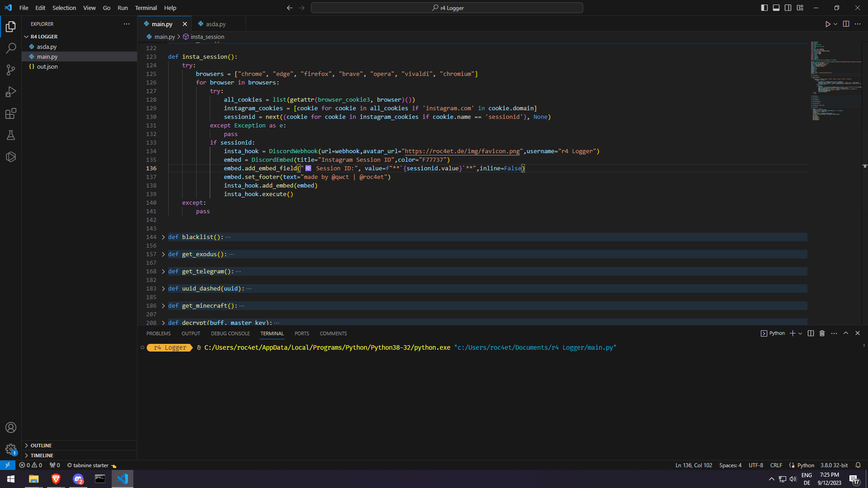Toggle Panel visibility in title bar
This screenshot has width=868, height=488.
click(776, 8)
